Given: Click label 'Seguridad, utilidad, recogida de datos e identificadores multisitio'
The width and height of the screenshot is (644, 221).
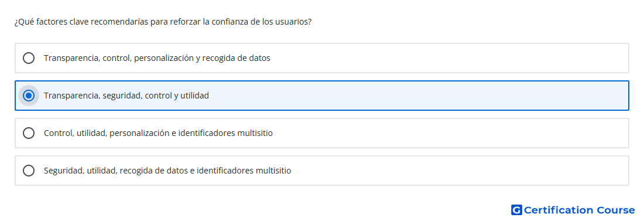Looking at the screenshot, I should tap(167, 171).
